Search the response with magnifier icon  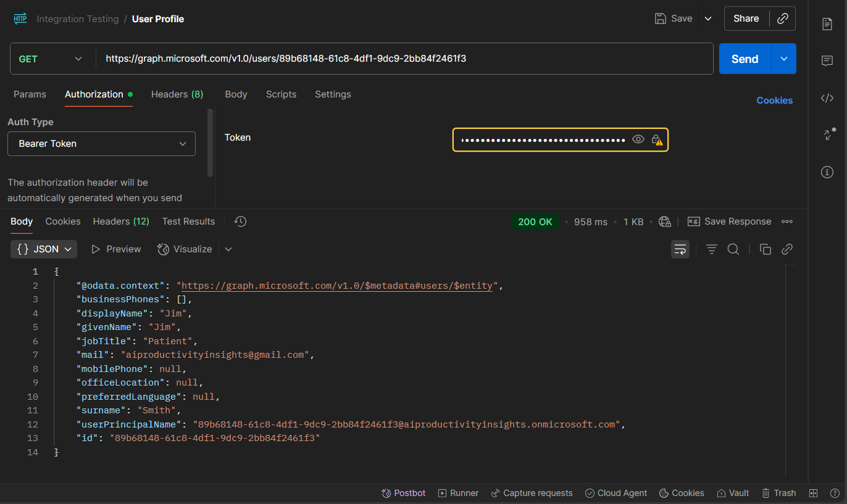pos(733,249)
